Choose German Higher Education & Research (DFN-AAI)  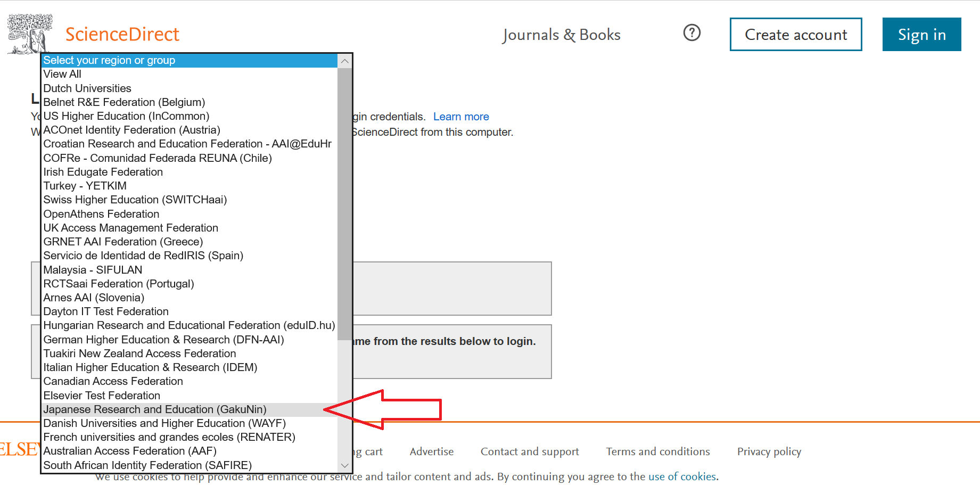point(190,340)
